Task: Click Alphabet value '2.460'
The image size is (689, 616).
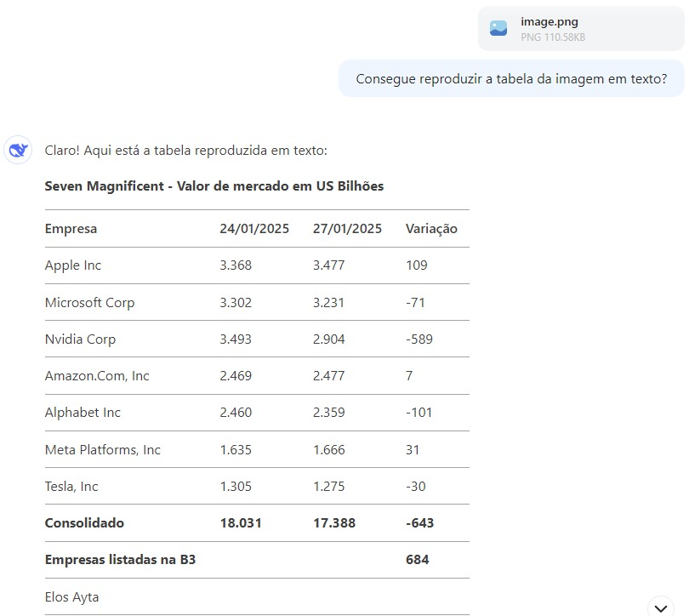Action: pyautogui.click(x=236, y=413)
